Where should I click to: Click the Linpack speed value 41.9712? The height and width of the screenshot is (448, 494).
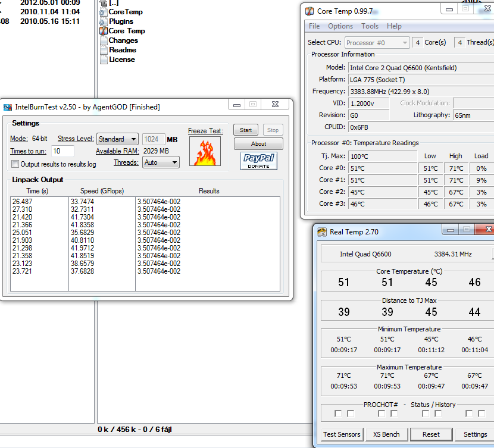click(82, 248)
